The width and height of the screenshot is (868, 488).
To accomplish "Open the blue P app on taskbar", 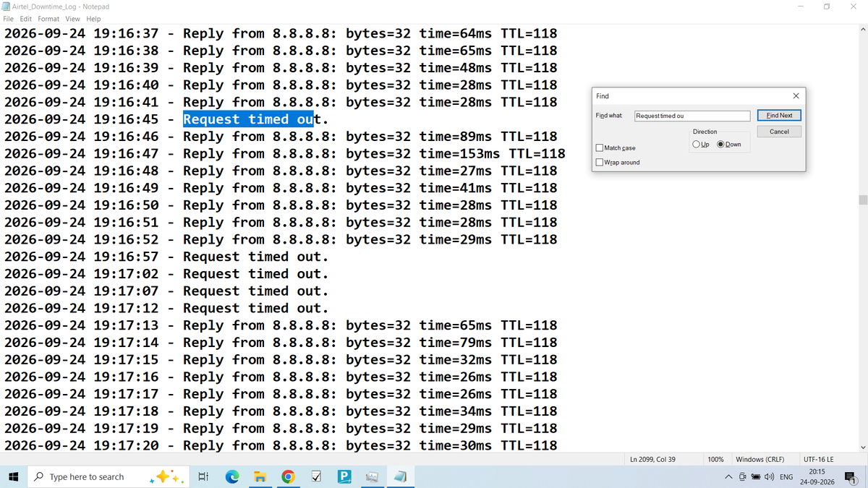I will [344, 476].
